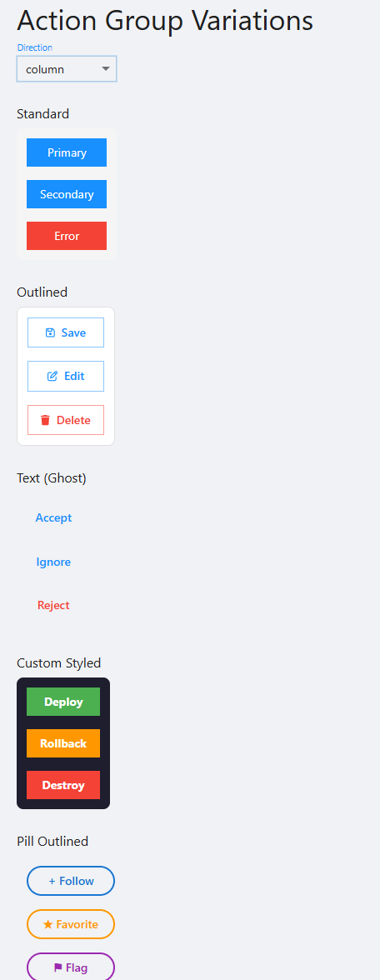This screenshot has height=980, width=380.
Task: Open the Direction dropdown set to column
Action: [x=67, y=68]
